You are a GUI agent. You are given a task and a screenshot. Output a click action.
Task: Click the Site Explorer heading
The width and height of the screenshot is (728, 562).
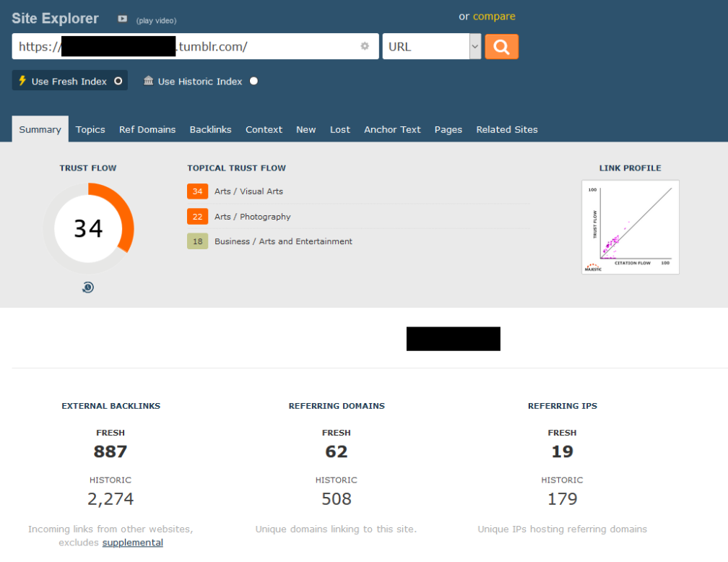pos(55,18)
